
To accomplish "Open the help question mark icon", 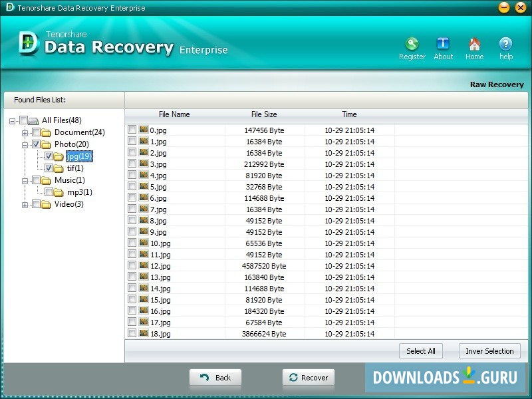I will point(505,45).
